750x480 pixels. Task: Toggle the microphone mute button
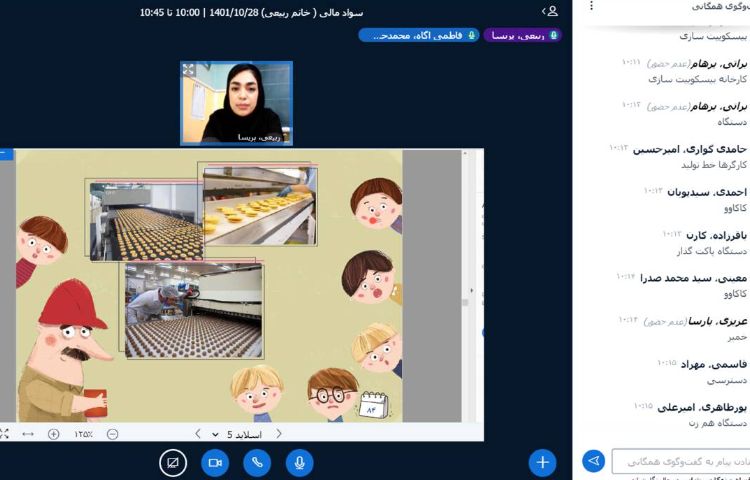point(299,463)
